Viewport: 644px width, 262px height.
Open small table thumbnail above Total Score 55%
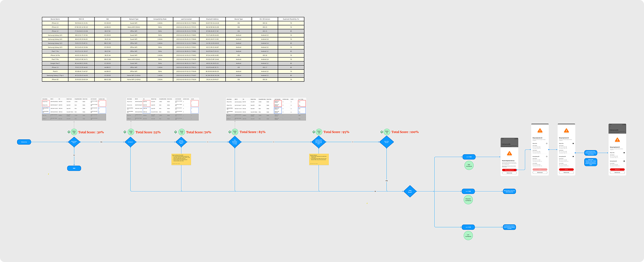(163, 109)
